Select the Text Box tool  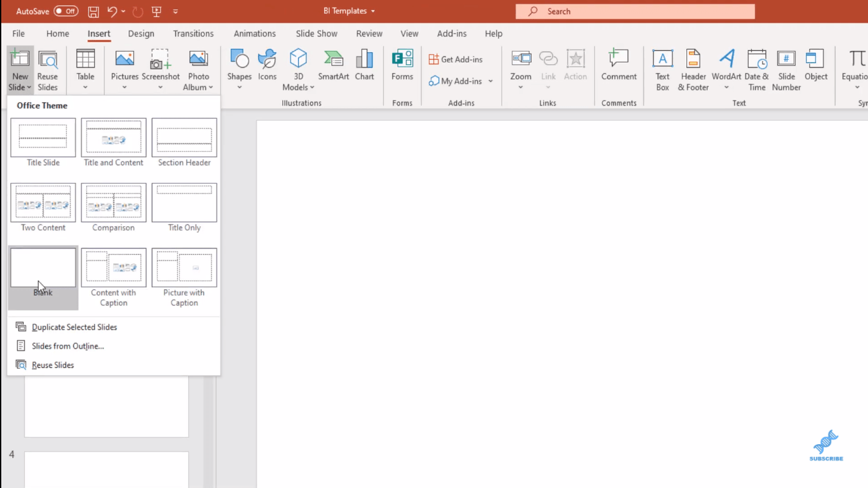point(663,71)
